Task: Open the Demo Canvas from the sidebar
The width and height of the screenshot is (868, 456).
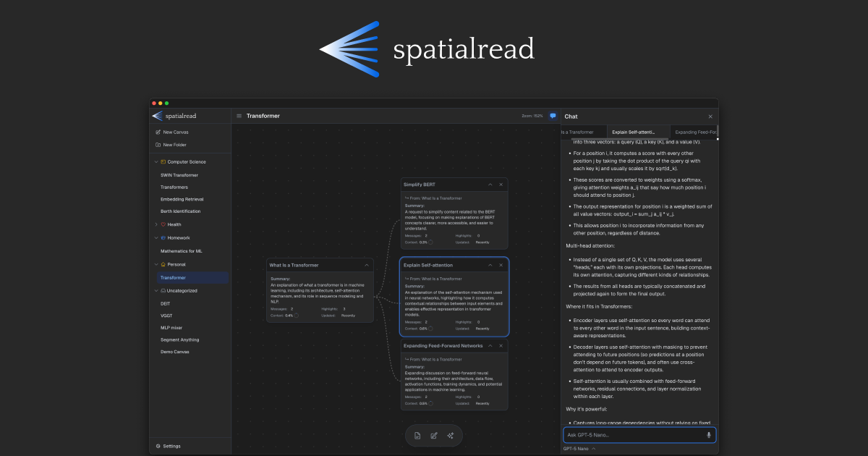Action: point(174,351)
